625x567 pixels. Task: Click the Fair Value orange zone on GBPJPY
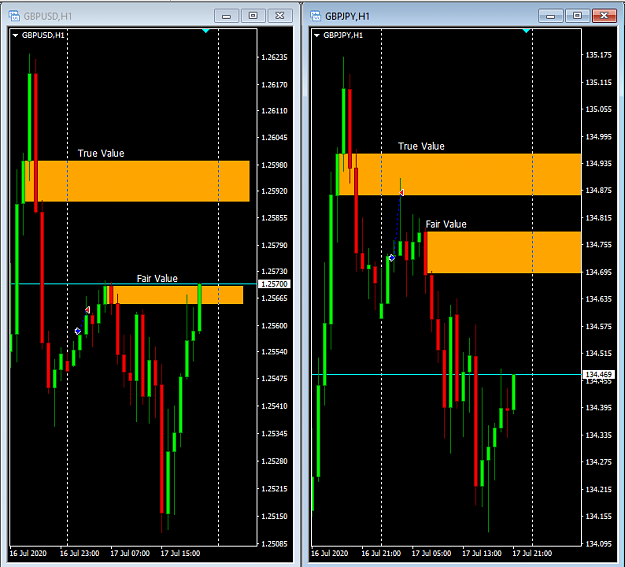point(502,252)
